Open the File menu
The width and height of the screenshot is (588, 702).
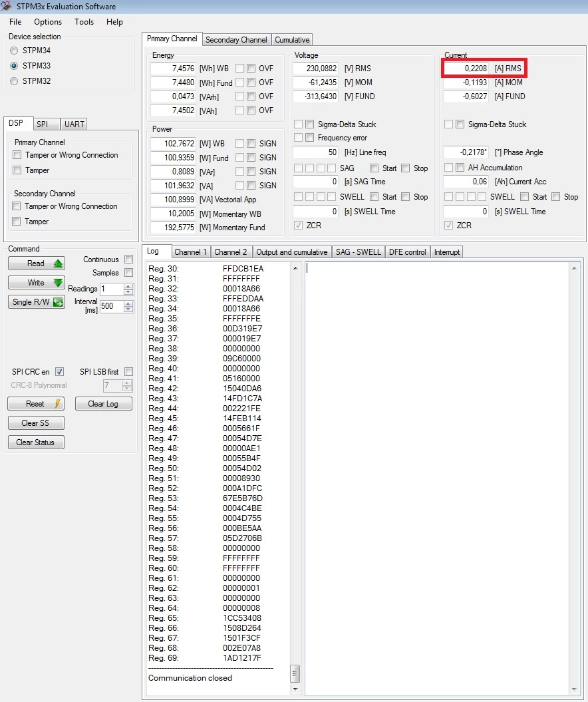coord(15,22)
